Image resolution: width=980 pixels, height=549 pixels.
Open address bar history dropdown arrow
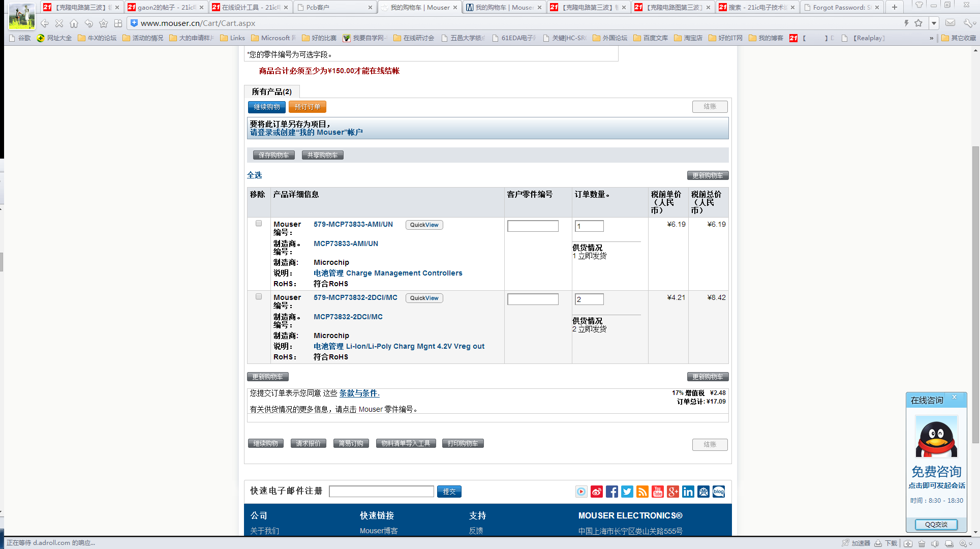pos(934,23)
